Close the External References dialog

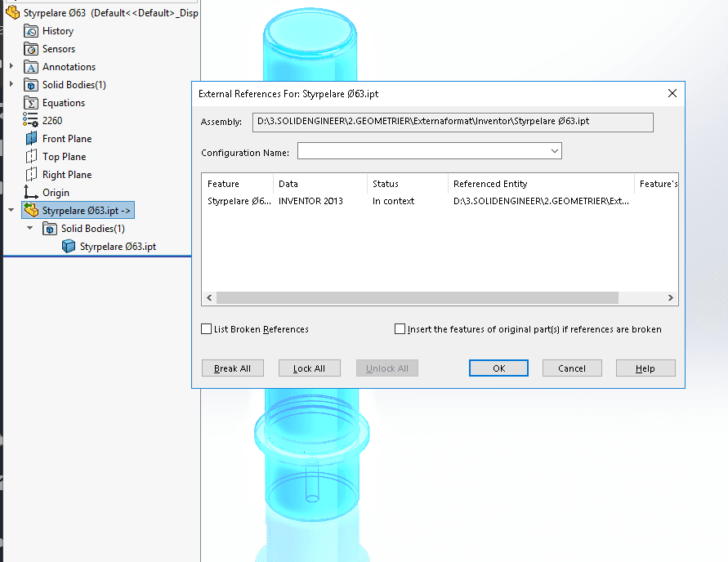672,94
